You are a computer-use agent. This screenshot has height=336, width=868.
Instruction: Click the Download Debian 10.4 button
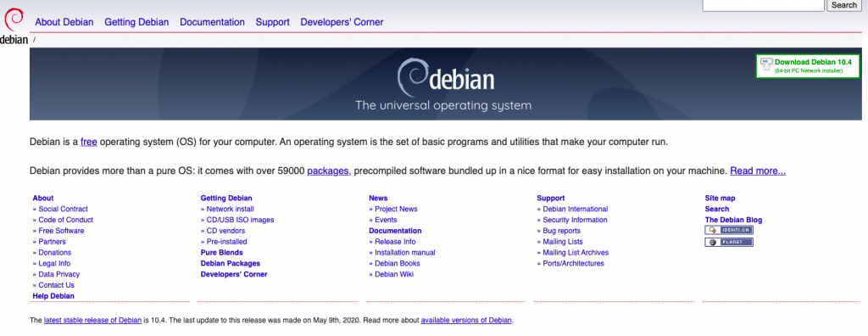808,66
